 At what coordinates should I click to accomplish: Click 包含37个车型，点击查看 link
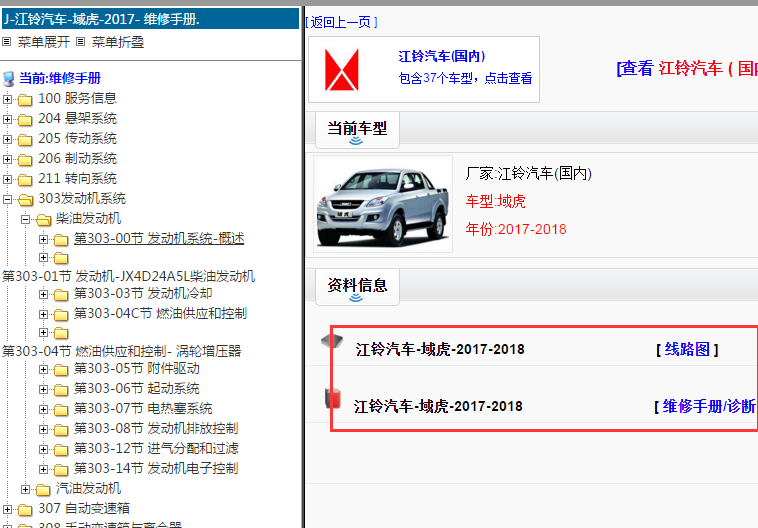click(466, 78)
